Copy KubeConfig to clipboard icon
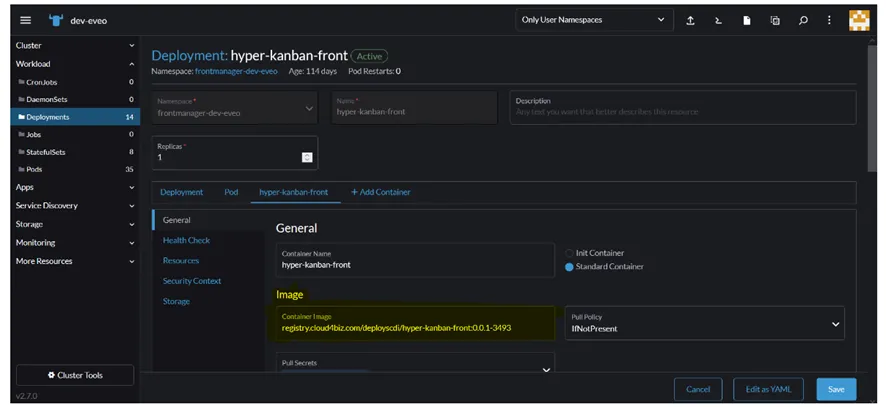Image resolution: width=886 pixels, height=407 pixels. point(775,20)
